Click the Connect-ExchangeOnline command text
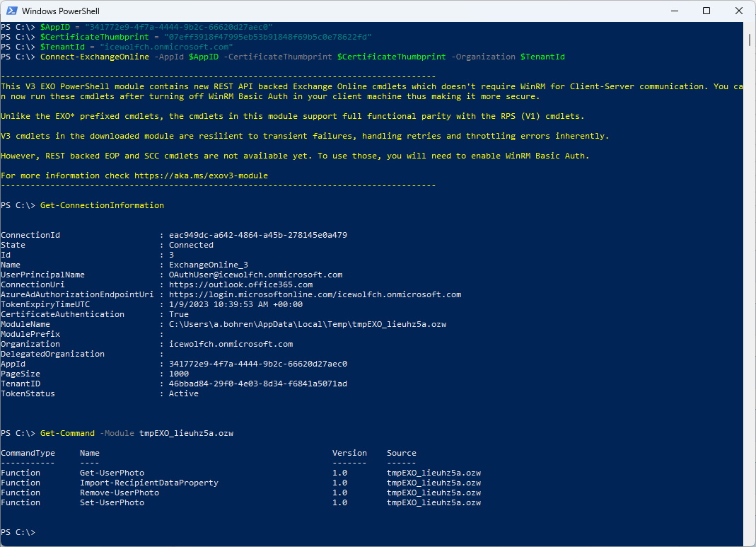 (95, 57)
